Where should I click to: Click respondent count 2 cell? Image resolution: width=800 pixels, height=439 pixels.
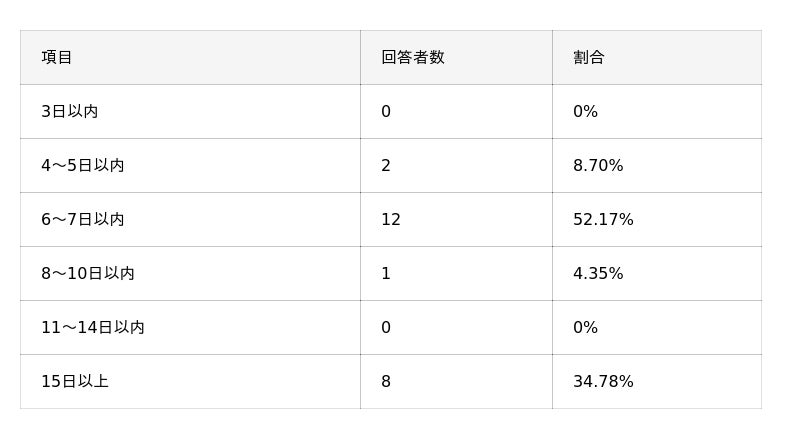click(386, 166)
